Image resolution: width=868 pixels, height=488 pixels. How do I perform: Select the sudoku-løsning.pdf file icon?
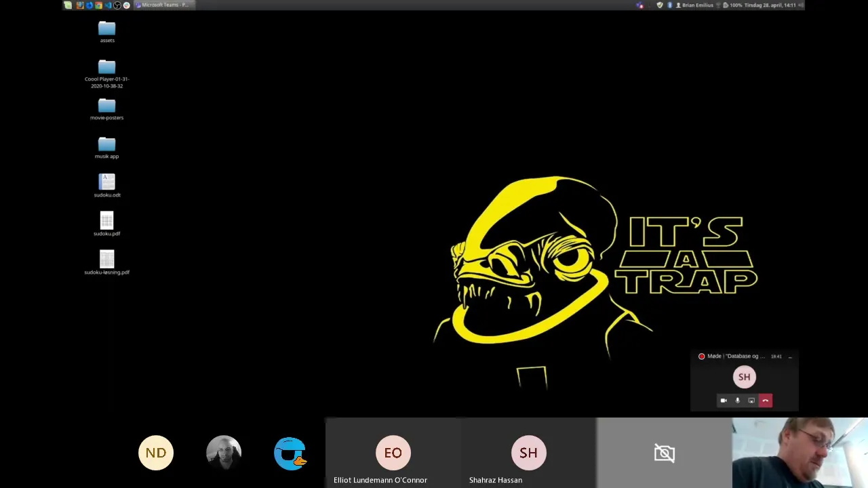(x=107, y=263)
